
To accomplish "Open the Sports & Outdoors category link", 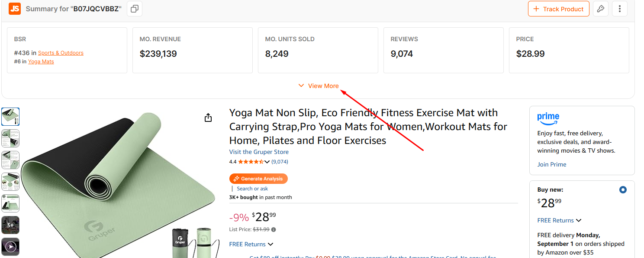I will pyautogui.click(x=61, y=53).
